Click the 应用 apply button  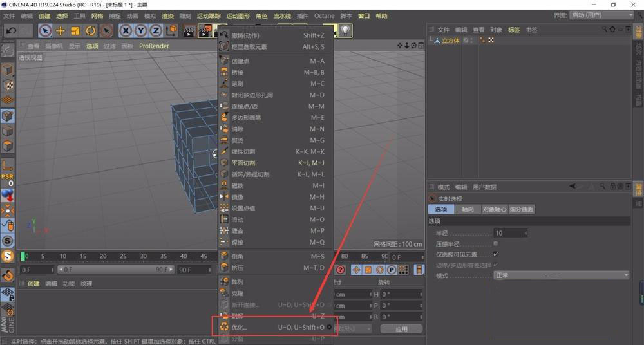click(401, 329)
